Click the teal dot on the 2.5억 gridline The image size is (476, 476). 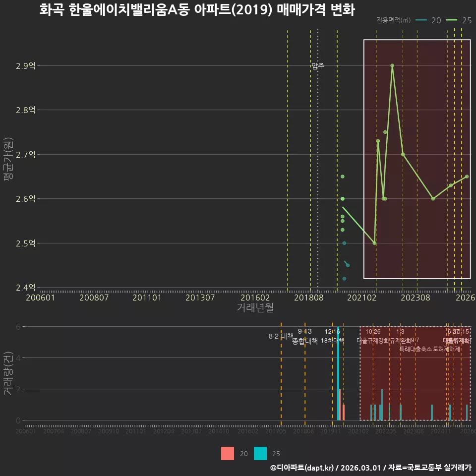tap(344, 243)
